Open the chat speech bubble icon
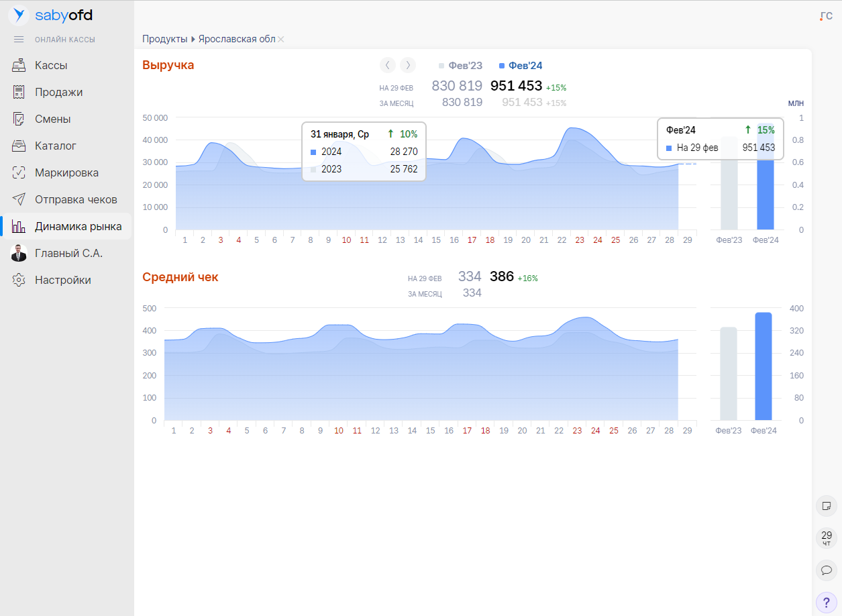 [826, 570]
